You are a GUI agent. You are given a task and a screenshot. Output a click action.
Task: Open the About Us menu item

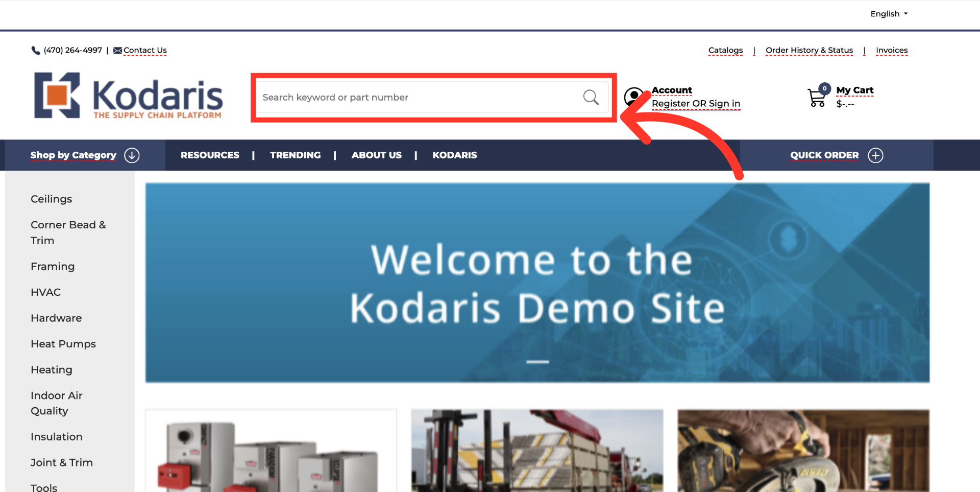coord(377,155)
